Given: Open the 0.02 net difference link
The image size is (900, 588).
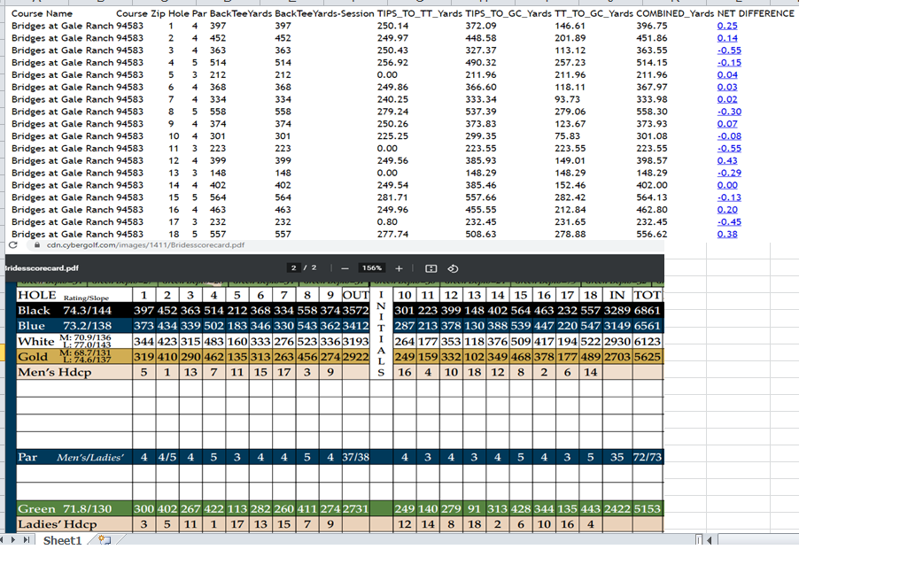Looking at the screenshot, I should pyautogui.click(x=727, y=99).
